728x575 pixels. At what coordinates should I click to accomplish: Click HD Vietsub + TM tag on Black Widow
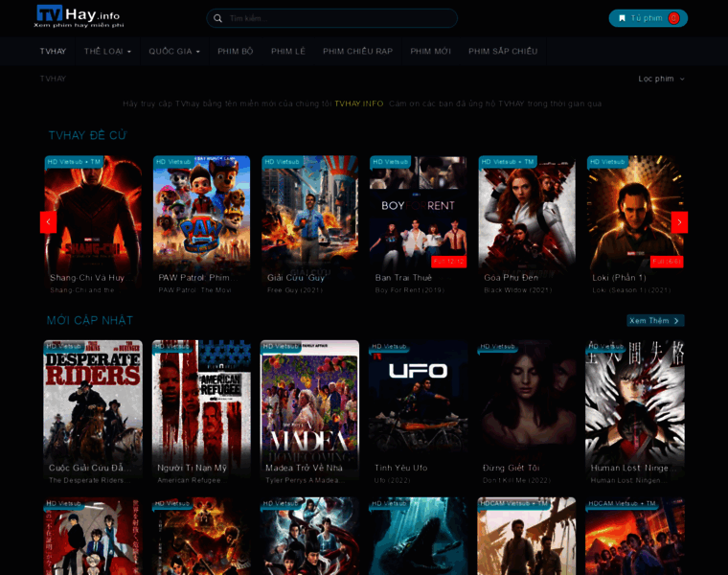(x=508, y=162)
